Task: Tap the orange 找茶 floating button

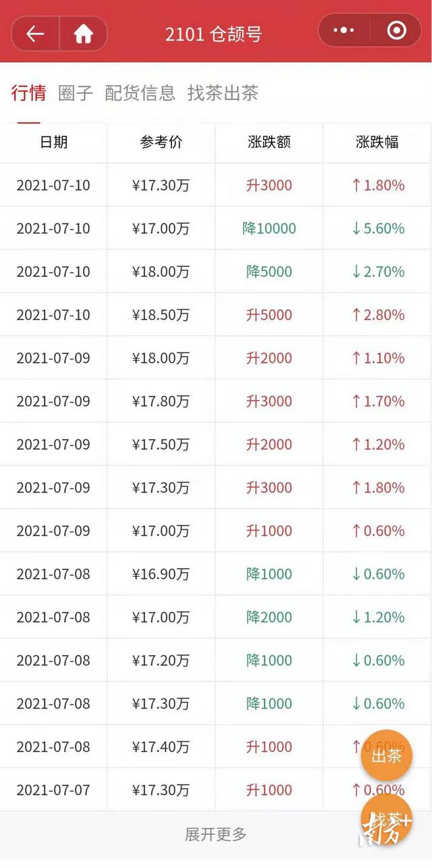Action: point(386,819)
